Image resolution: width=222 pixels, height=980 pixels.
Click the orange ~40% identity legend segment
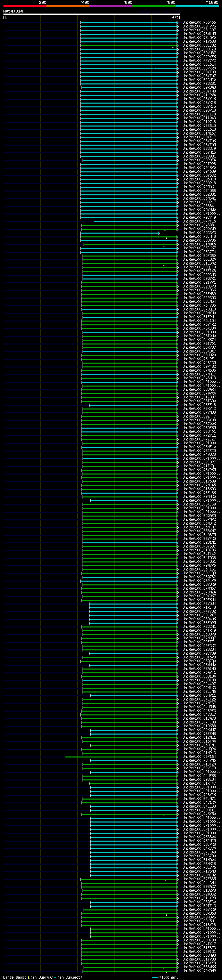click(68, 6)
